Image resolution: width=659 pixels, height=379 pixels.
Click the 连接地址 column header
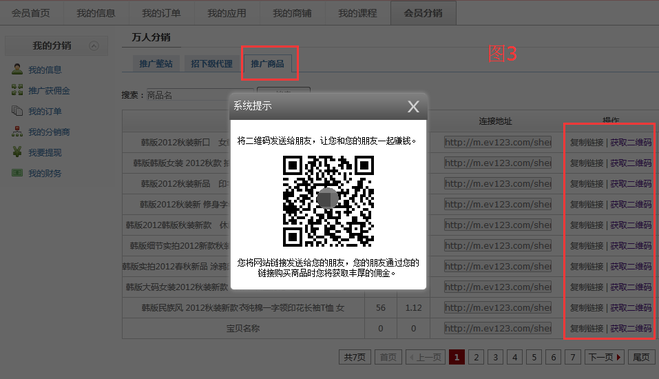496,121
